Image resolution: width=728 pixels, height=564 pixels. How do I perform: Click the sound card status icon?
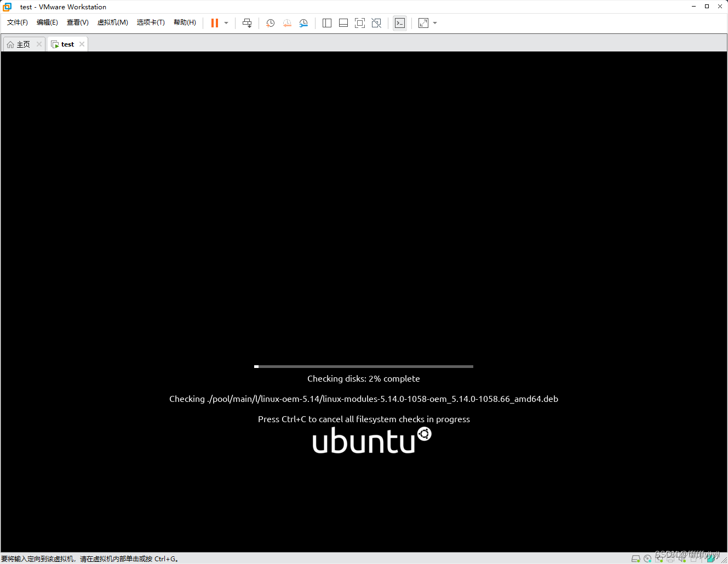pos(682,559)
